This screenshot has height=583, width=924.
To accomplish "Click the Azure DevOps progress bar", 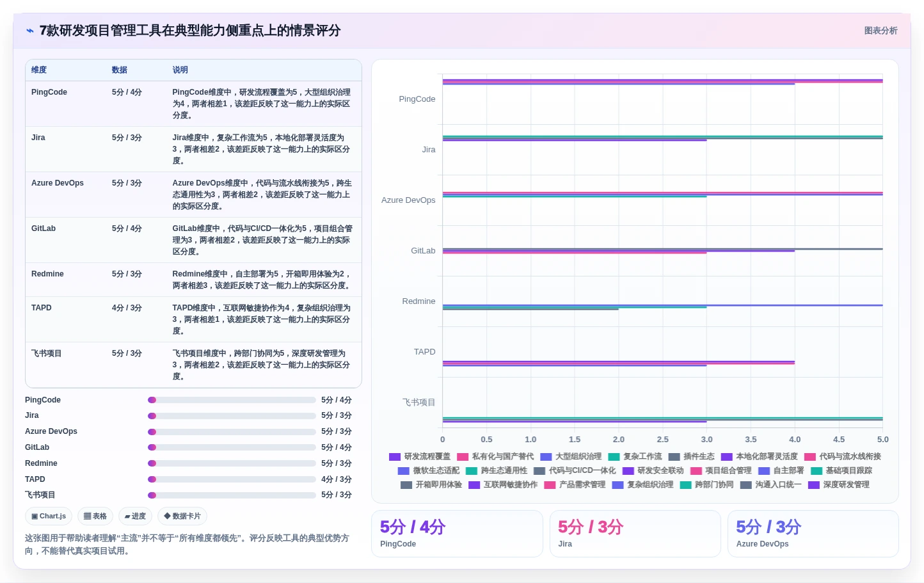I will click(232, 432).
